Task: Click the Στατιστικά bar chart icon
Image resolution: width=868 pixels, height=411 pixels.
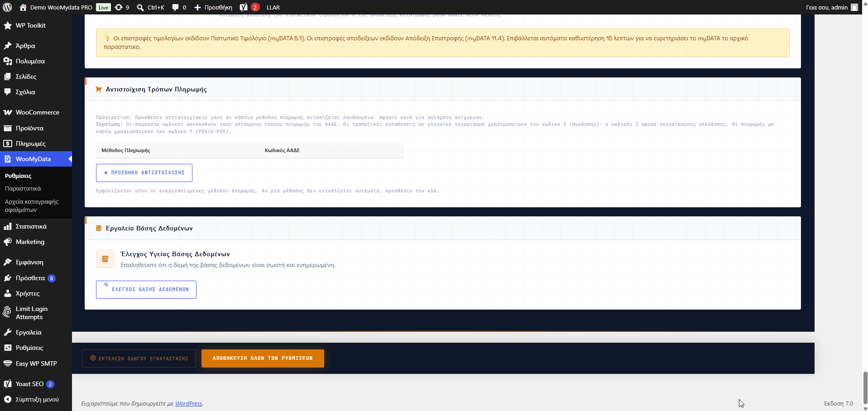Action: 8,226
